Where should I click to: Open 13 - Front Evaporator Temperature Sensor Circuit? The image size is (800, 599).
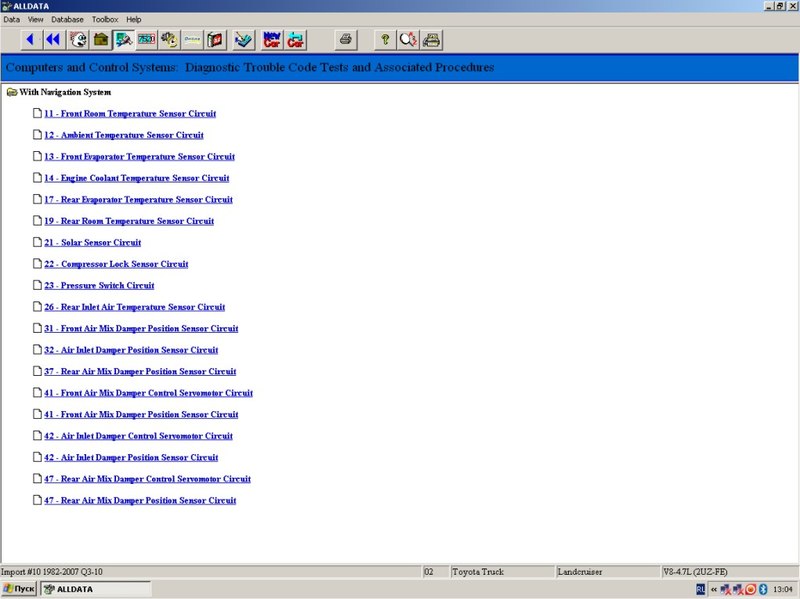(x=139, y=156)
